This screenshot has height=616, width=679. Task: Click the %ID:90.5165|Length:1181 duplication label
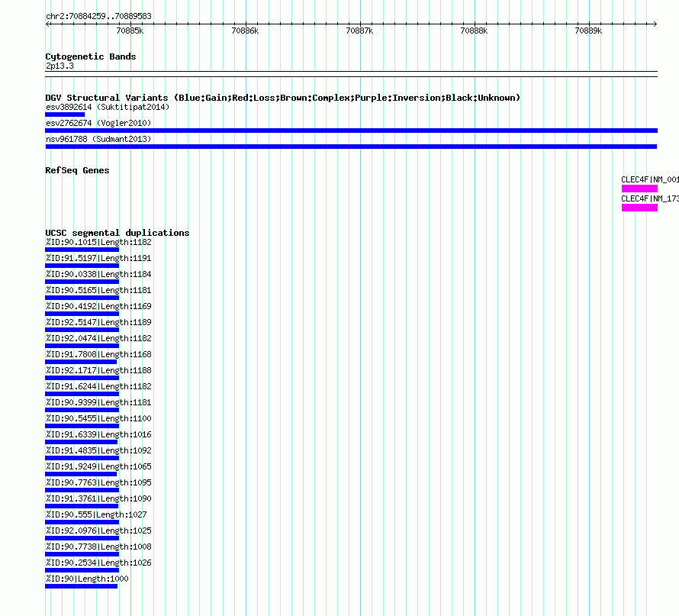pos(98,290)
